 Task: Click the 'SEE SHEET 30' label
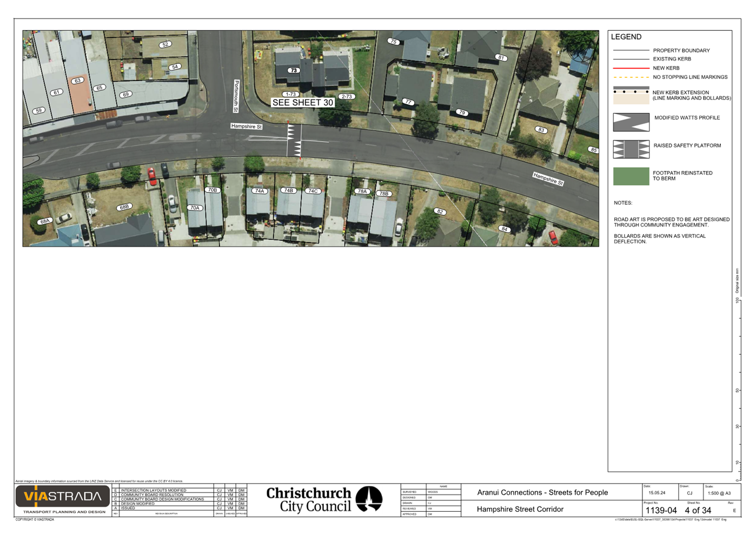[x=303, y=102]
